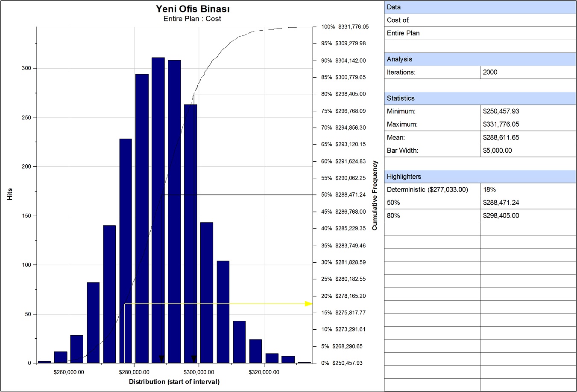
Task: Click the $260,000.00 x-axis label
Action: [69, 372]
